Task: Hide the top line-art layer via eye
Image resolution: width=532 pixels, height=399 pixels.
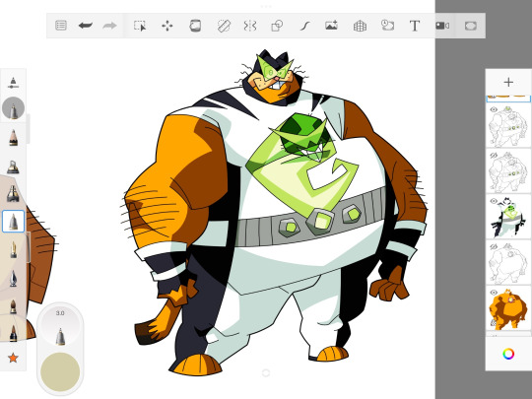Action: click(494, 109)
